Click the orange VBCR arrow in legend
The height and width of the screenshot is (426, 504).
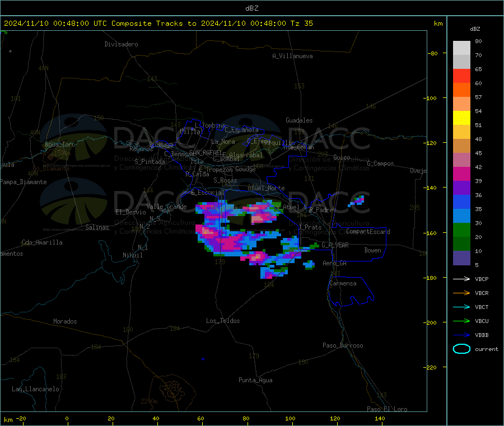[x=461, y=293]
